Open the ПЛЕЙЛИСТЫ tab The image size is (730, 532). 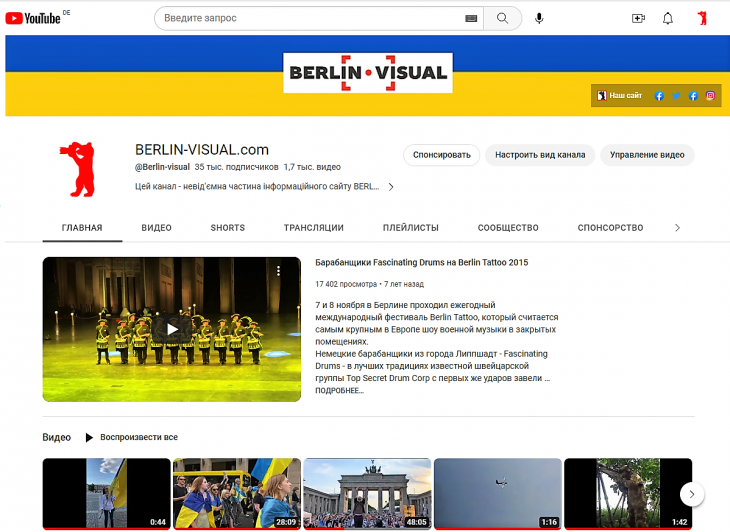pos(411,228)
